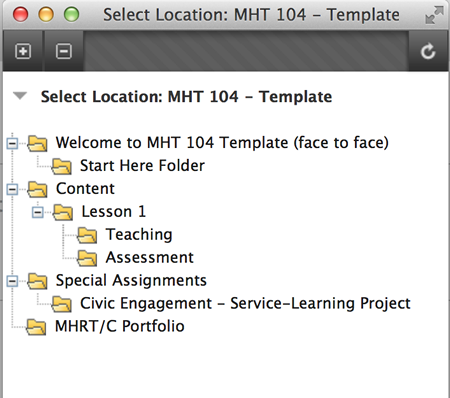Click the full-screen arrows in title bar

click(x=434, y=15)
